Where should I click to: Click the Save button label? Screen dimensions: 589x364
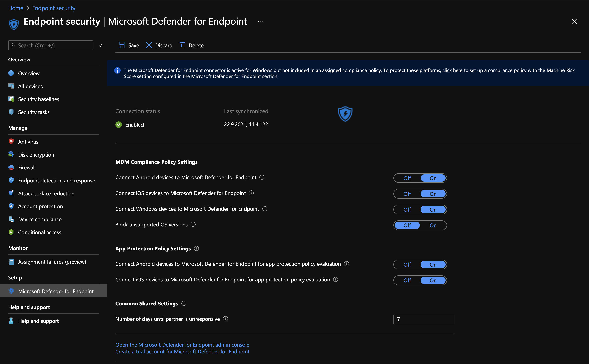[133, 45]
